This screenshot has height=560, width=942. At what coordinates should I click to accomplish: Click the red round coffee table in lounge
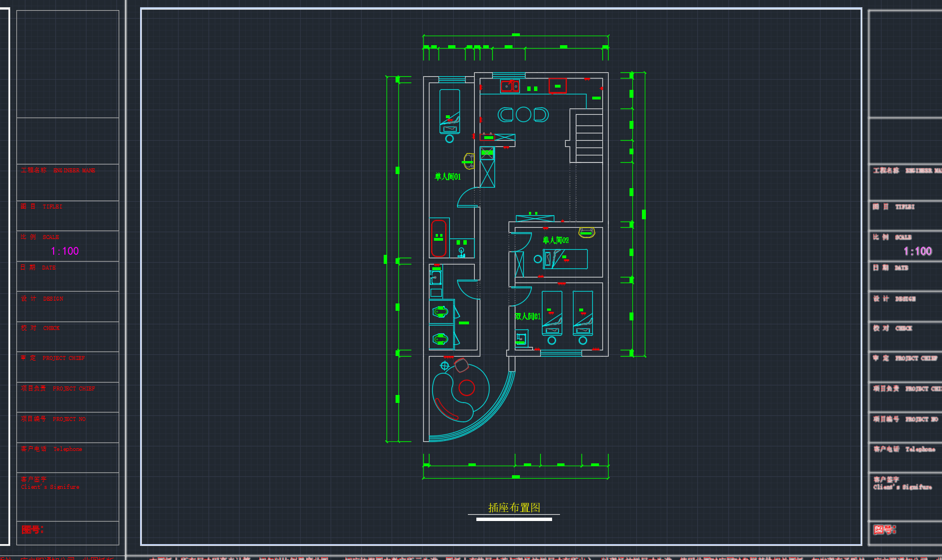tap(467, 388)
